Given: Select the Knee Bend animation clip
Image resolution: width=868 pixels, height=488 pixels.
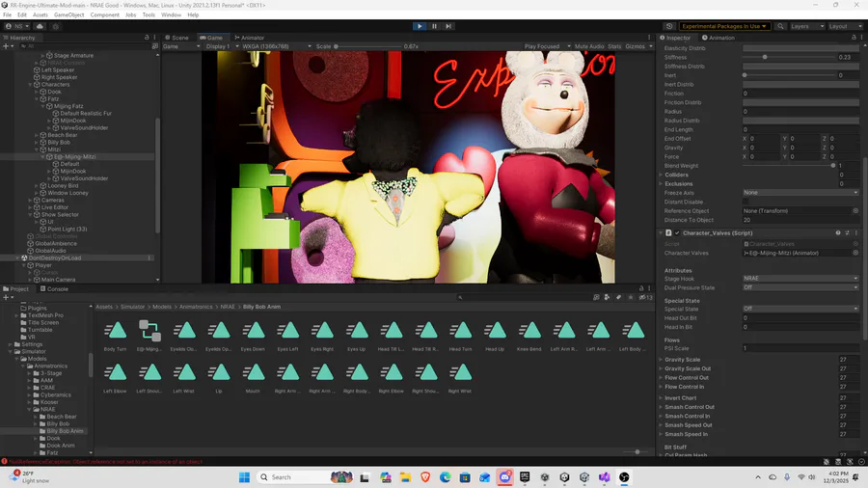Looking at the screenshot, I should point(529,336).
